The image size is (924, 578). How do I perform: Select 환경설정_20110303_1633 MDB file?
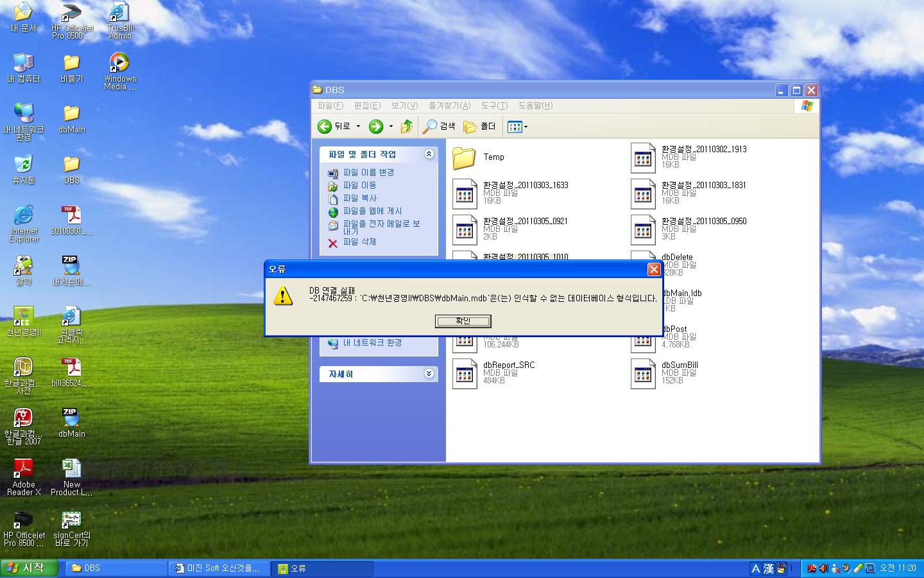click(511, 193)
